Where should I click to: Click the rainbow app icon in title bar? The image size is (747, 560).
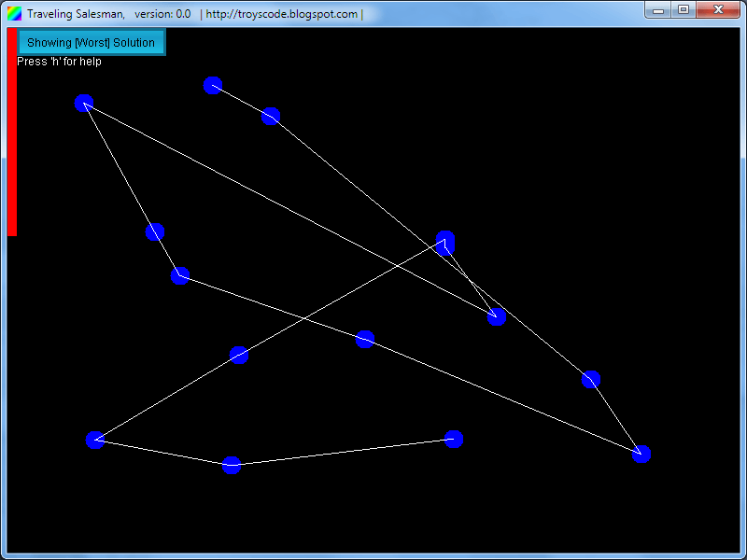point(14,14)
